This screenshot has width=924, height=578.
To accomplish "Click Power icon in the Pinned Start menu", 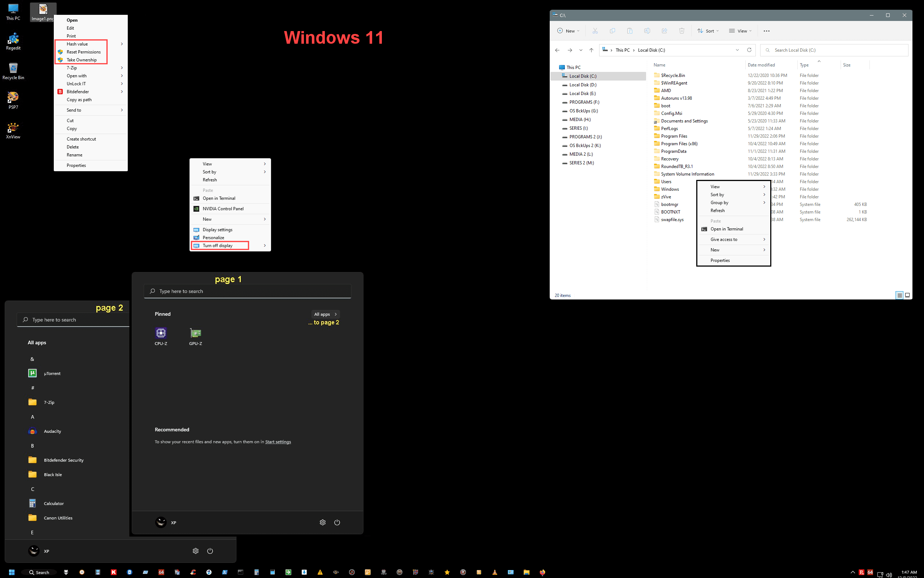I will (x=337, y=522).
